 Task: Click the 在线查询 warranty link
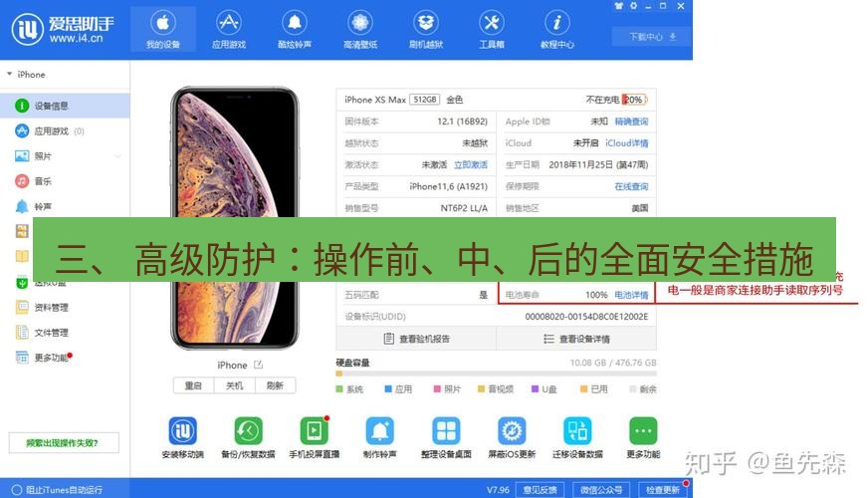pyautogui.click(x=631, y=186)
